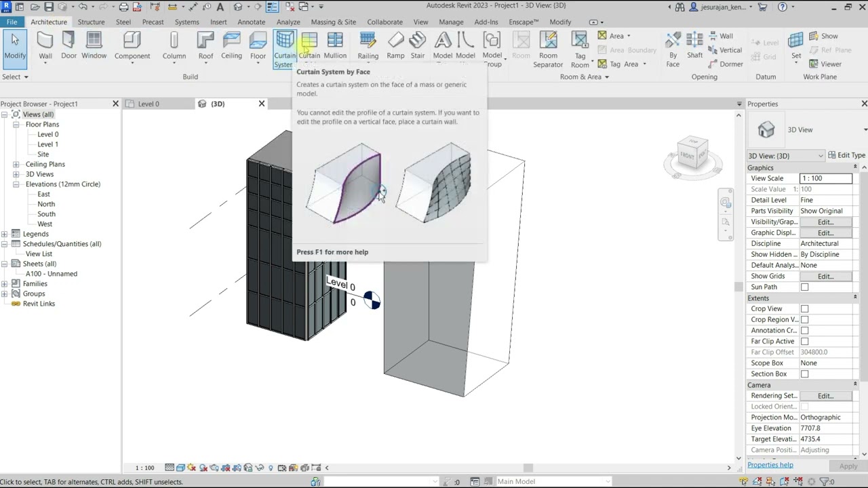Close the (3D) view tab

(261, 104)
